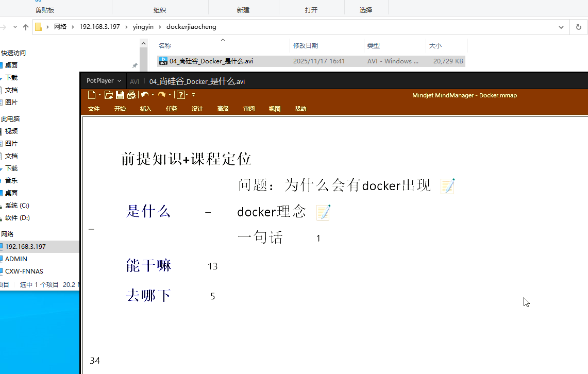The height and width of the screenshot is (374, 588).
Task: Select 04_尚硅谷_Docker_是什么.avi in the file list
Action: pyautogui.click(x=211, y=61)
